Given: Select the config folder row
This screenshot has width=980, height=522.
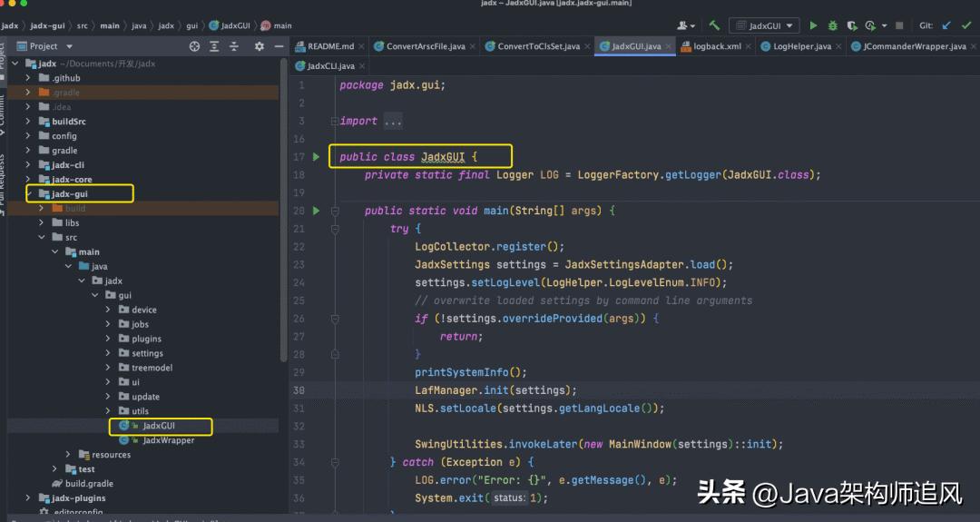Looking at the screenshot, I should click(142, 135).
